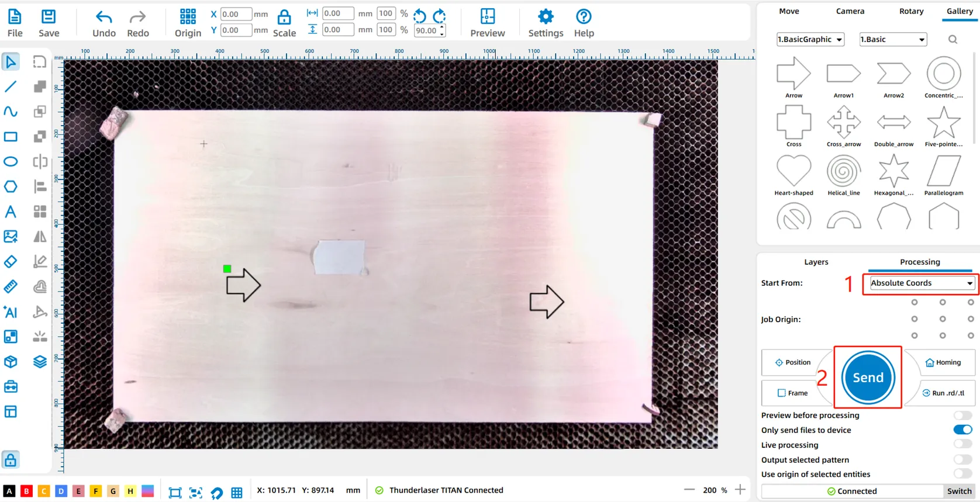The width and height of the screenshot is (980, 502).
Task: Enable Preview before processing toggle
Action: pyautogui.click(x=962, y=416)
